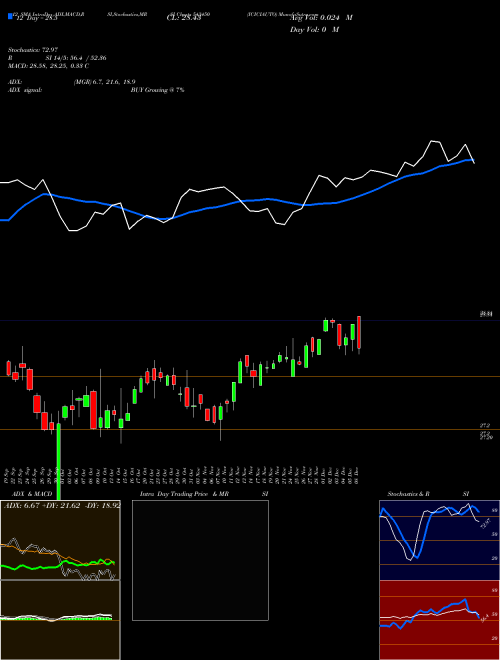500x660 pixels.
Task: Click the 'SI 14/3: 36.4 / 52.86' line
Action: [76, 58]
